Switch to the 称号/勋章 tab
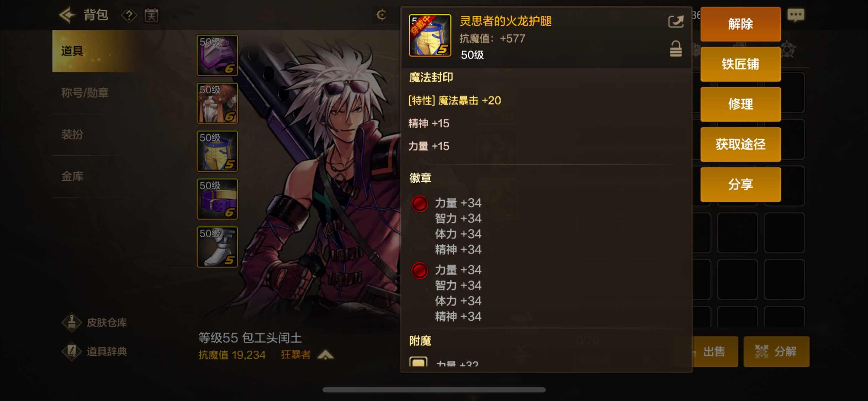 (85, 93)
